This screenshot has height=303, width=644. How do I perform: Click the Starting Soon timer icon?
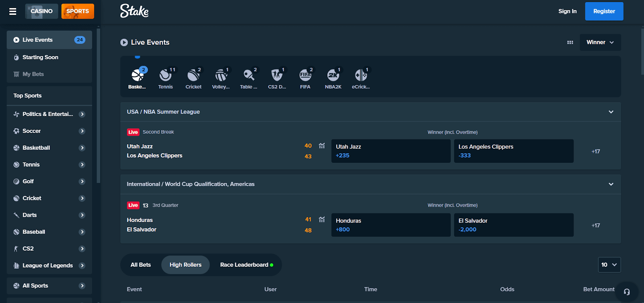tap(17, 57)
